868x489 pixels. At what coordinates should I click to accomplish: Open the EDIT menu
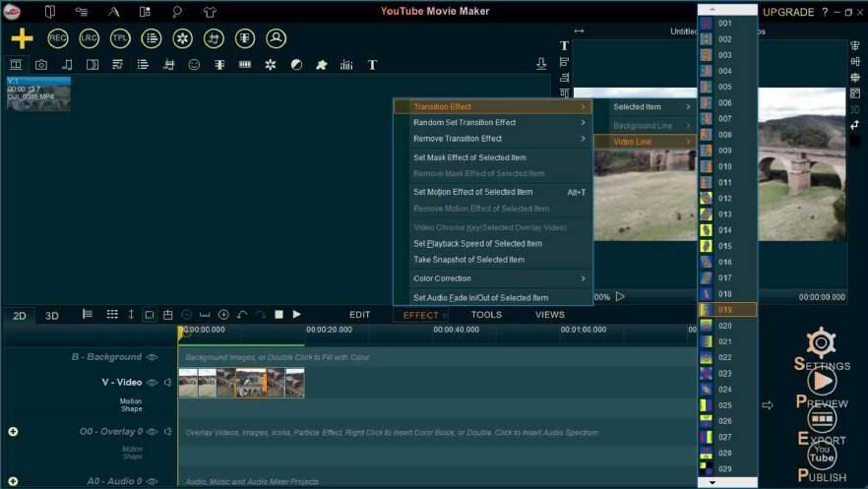[360, 315]
